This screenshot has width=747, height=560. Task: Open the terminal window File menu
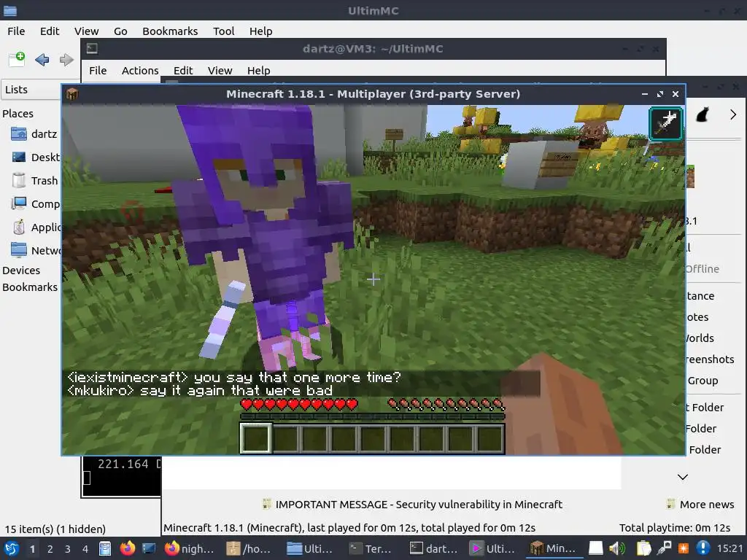pos(98,71)
